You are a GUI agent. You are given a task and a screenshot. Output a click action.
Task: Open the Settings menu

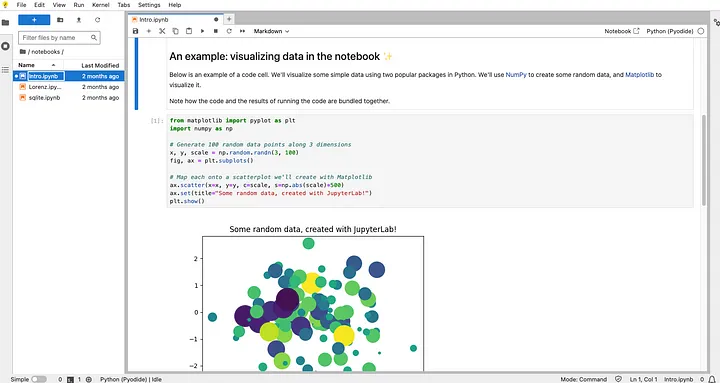click(x=149, y=5)
